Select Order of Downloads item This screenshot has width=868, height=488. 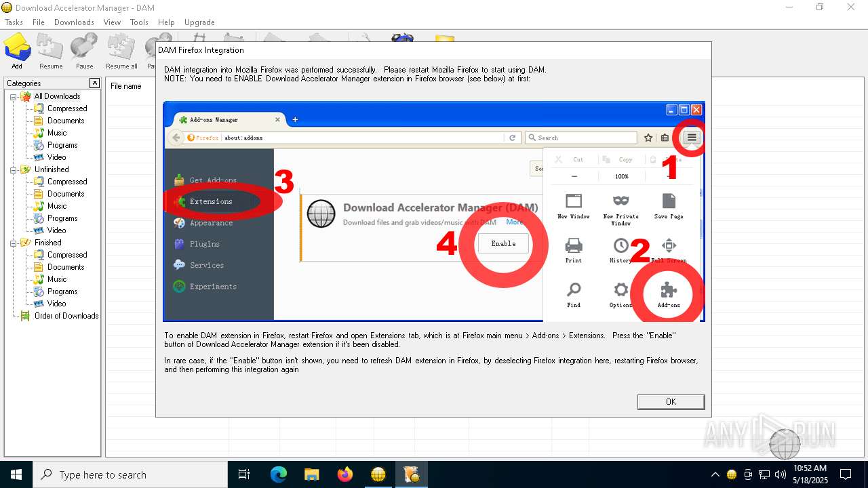coord(66,316)
